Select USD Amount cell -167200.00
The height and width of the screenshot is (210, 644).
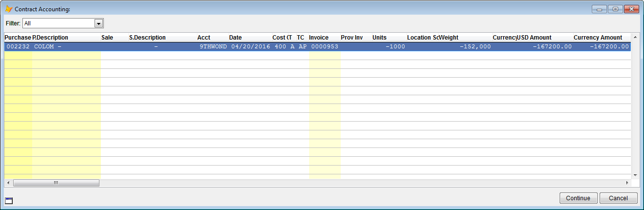545,47
